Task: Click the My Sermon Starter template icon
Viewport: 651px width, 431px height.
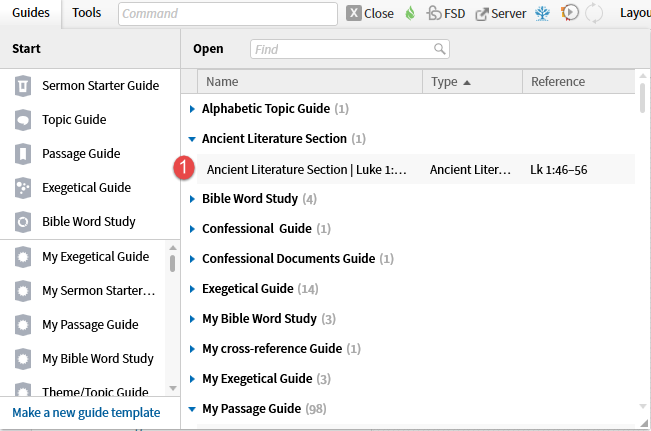Action: point(23,291)
